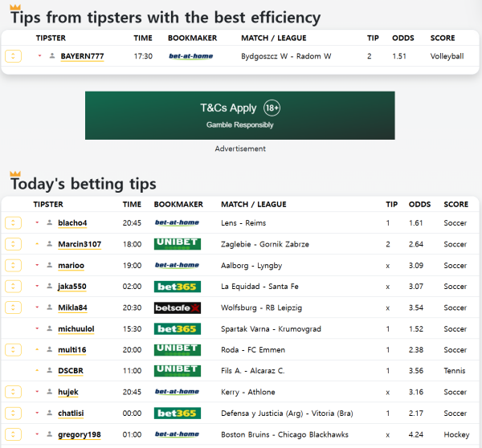Click the Betsafe bookmaker logo
The image size is (482, 448).
click(177, 307)
